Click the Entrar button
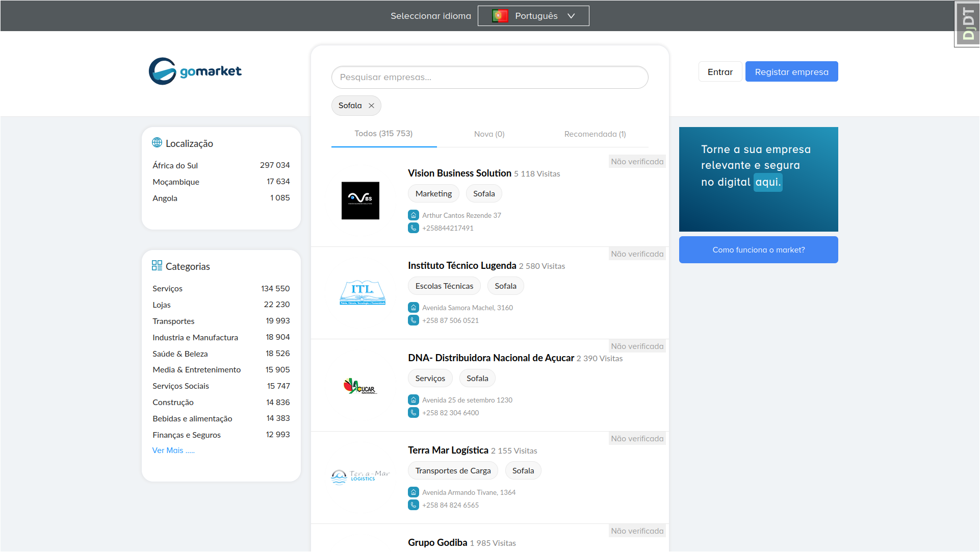The width and height of the screenshot is (980, 552). click(719, 72)
